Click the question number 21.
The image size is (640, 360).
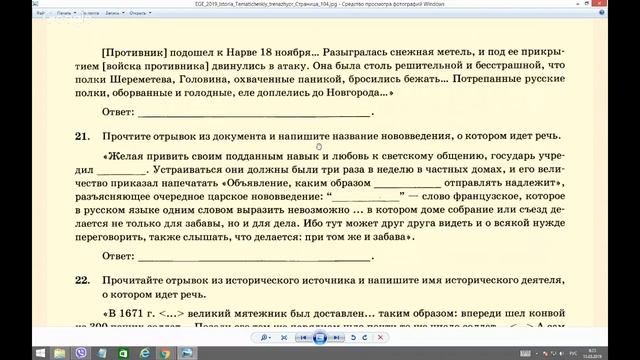click(82, 136)
